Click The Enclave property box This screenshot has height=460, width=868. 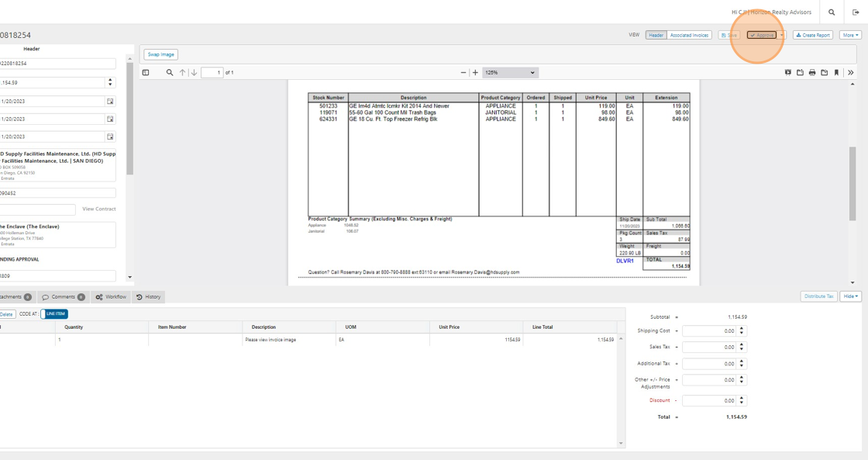[x=57, y=235]
